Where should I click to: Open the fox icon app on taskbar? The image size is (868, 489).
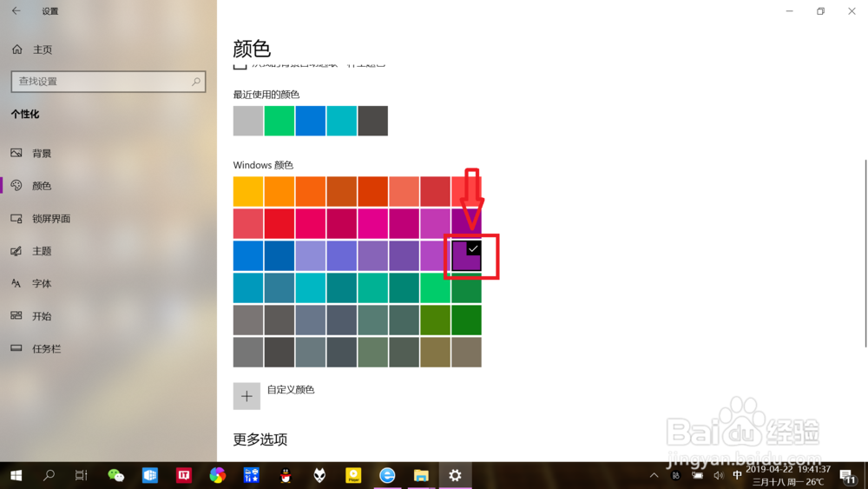click(x=319, y=475)
